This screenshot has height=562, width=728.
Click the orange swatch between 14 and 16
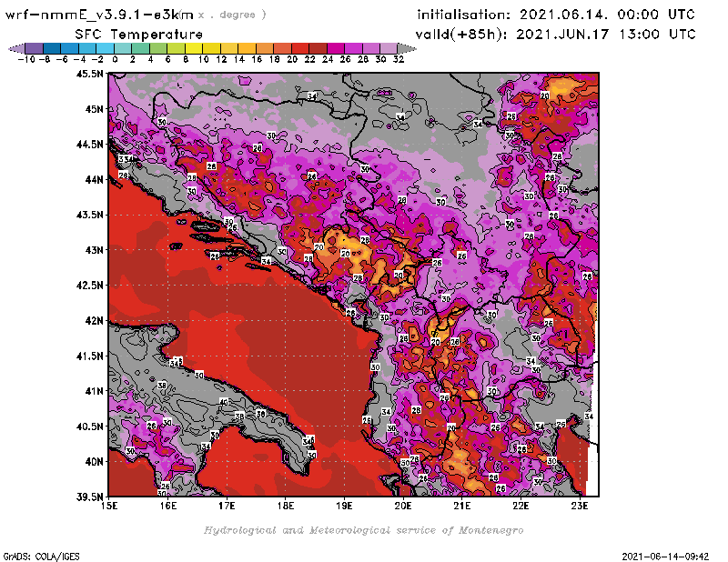[x=247, y=48]
